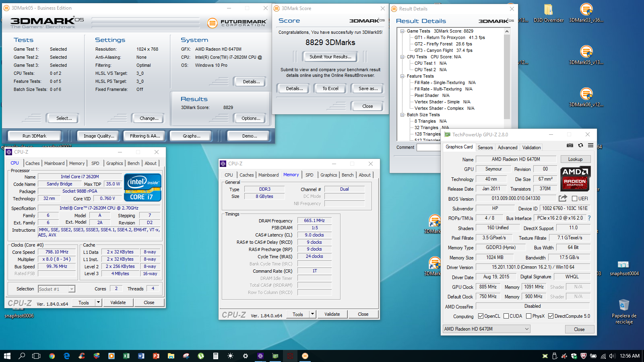Open Calculator from the taskbar
644x362 pixels.
pyautogui.click(x=215, y=356)
